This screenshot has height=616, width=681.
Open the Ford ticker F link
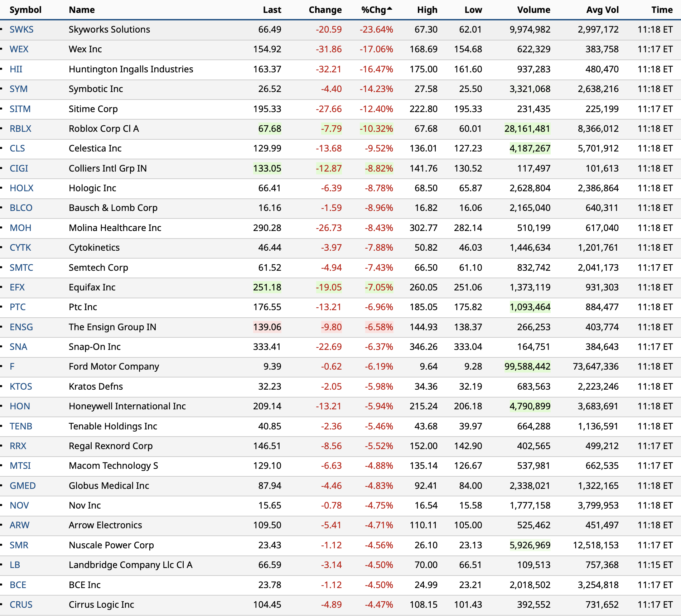(x=12, y=366)
